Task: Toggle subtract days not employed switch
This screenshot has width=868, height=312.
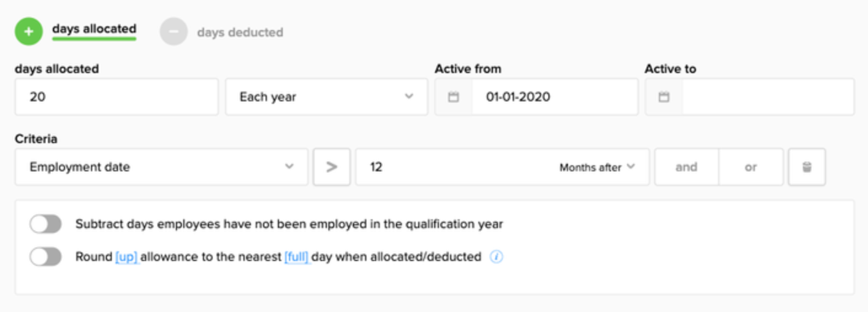Action: (x=45, y=224)
